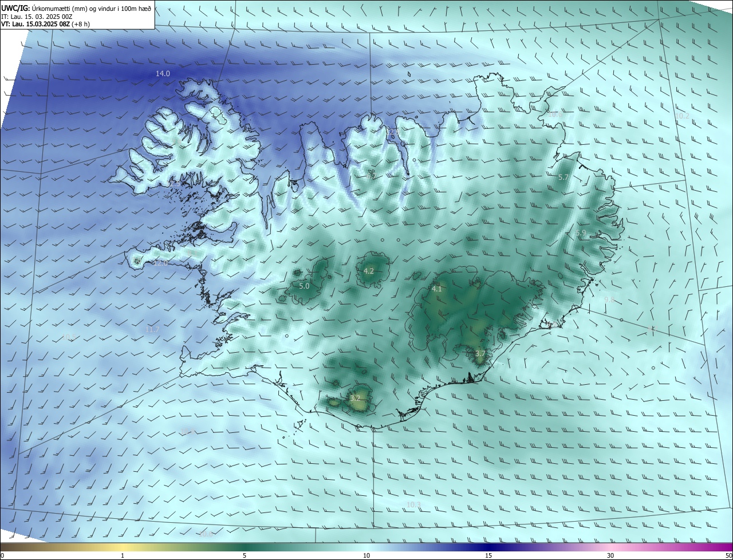
Task: Click the 14.0 value label on the map
Action: pos(163,74)
